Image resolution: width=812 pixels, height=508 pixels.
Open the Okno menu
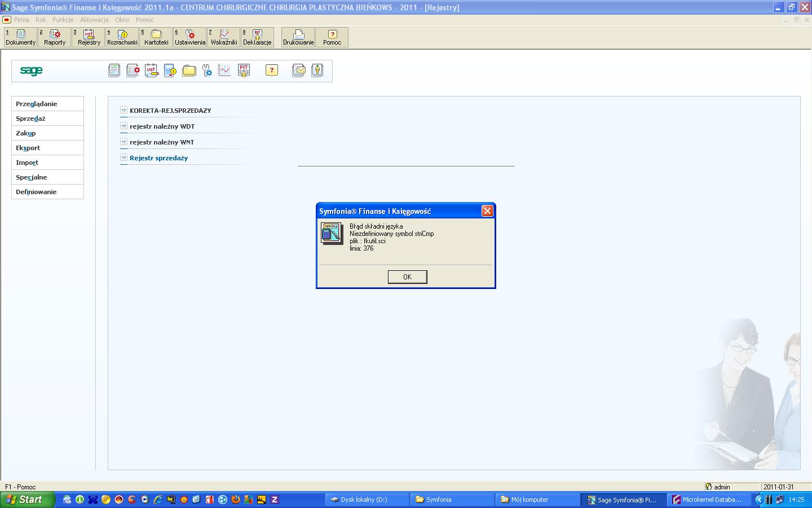tap(122, 20)
